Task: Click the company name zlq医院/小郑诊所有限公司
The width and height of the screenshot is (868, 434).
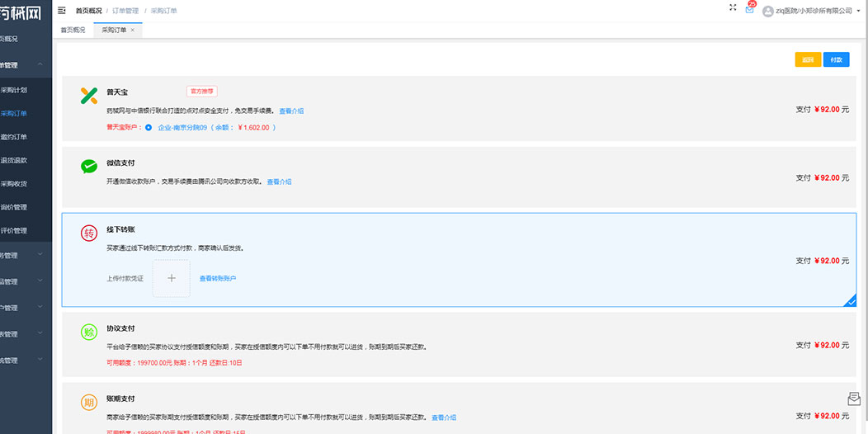Action: [814, 11]
